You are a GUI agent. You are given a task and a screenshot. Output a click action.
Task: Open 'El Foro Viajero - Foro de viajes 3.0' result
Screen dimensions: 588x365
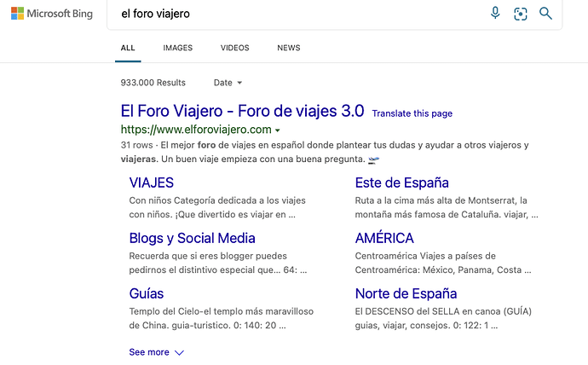click(242, 111)
